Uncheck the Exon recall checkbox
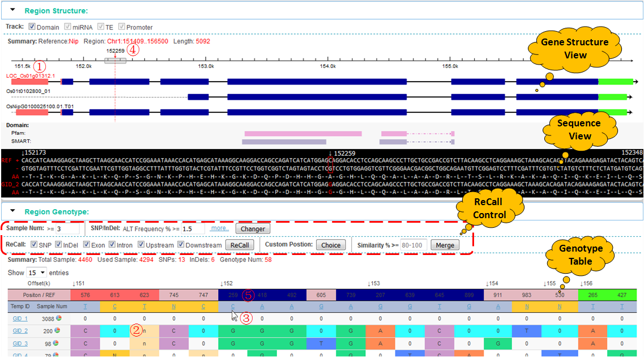The image size is (644, 357). (86, 244)
